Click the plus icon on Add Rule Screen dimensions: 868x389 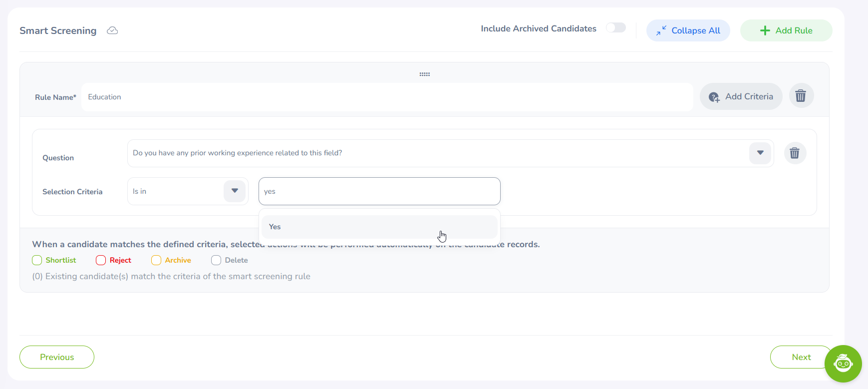tap(765, 30)
